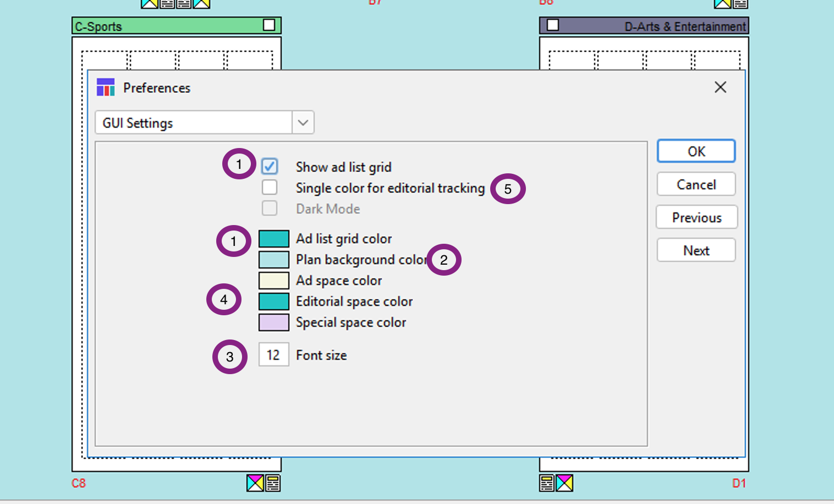Viewport: 834px width, 504px height.
Task: Select the Editorial space color swatch
Action: (x=274, y=302)
